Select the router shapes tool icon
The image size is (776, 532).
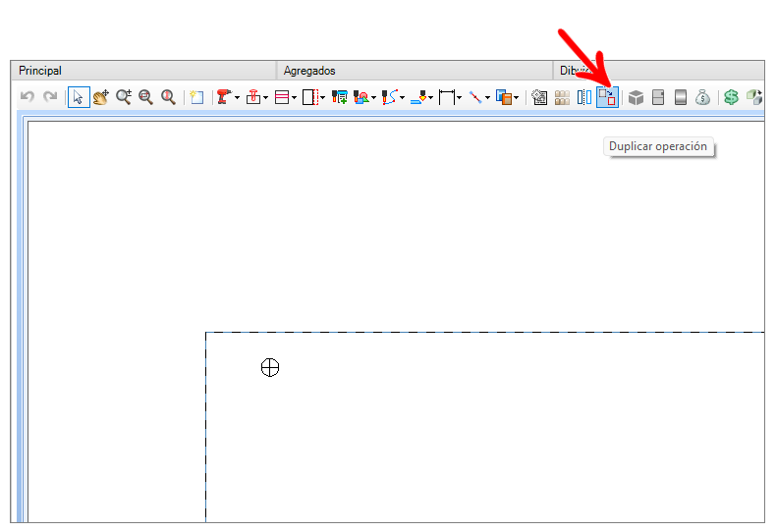tap(361, 97)
